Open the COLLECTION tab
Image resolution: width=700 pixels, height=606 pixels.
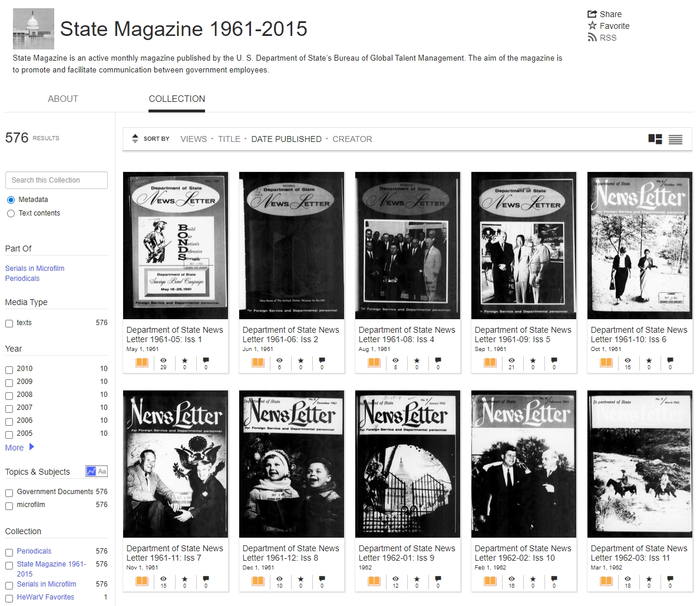[177, 98]
